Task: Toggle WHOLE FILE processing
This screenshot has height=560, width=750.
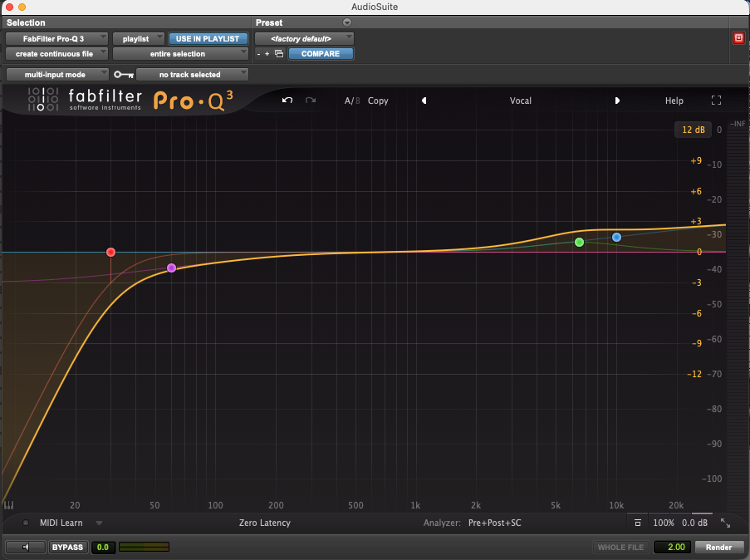Action: click(x=620, y=547)
